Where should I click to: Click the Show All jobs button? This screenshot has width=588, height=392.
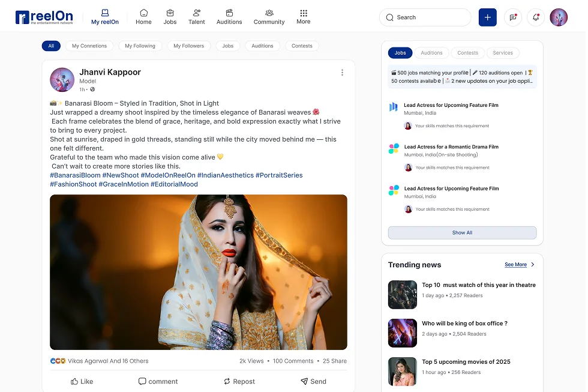pyautogui.click(x=462, y=233)
